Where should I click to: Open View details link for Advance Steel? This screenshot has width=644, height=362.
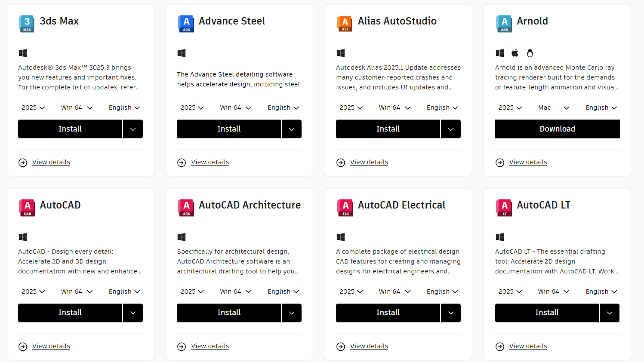click(x=210, y=162)
